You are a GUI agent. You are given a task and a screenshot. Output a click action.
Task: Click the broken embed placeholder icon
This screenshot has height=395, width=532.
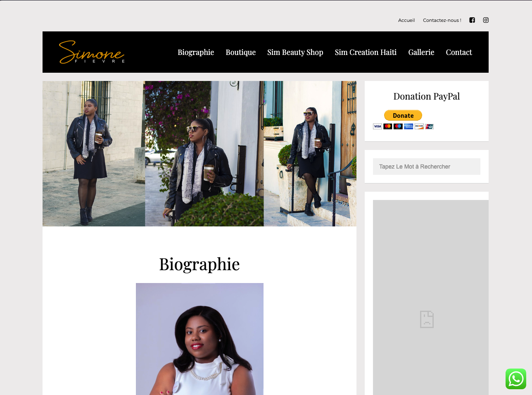coord(427,319)
